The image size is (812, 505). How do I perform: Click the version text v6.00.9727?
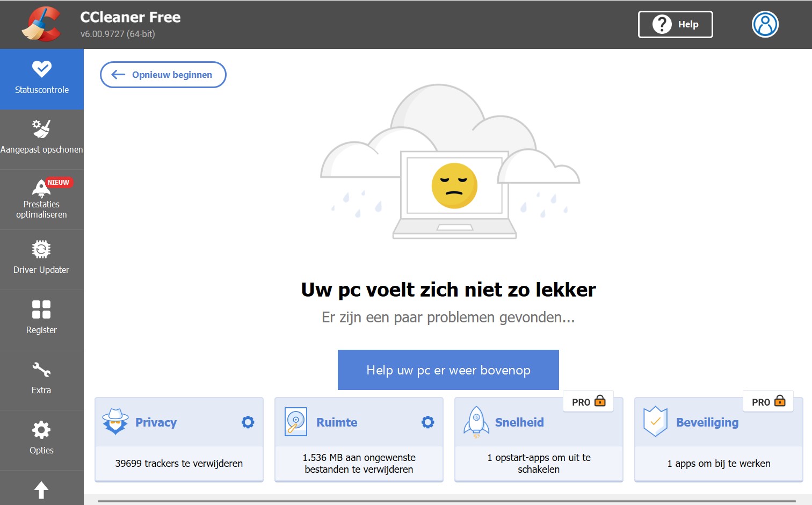[118, 34]
